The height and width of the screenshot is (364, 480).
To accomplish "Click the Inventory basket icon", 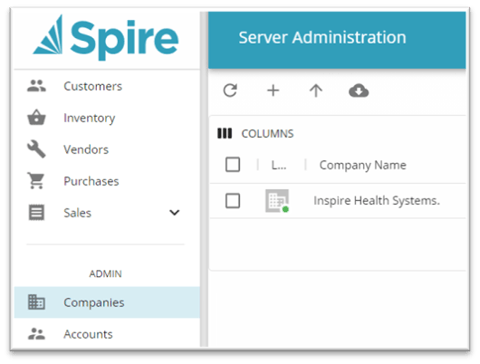I will tap(36, 117).
